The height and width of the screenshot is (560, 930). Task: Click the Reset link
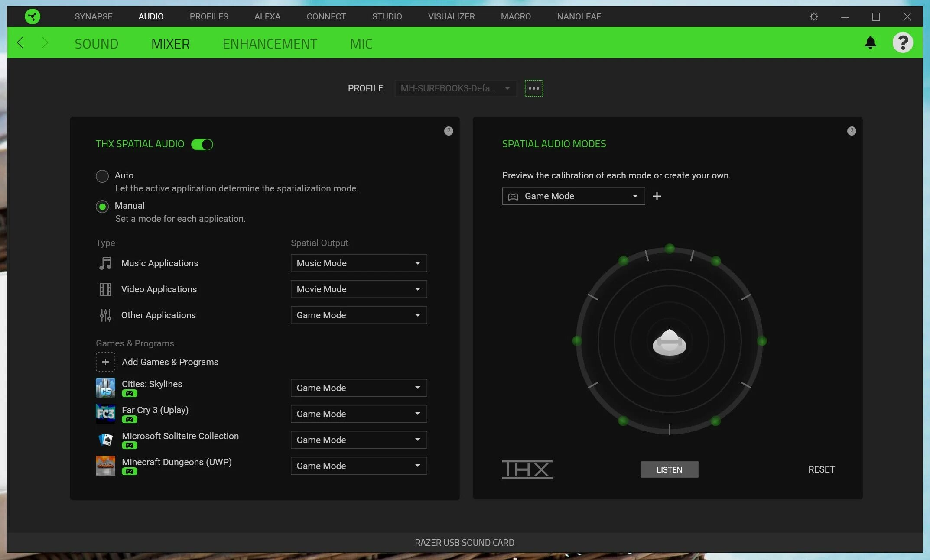[821, 469]
